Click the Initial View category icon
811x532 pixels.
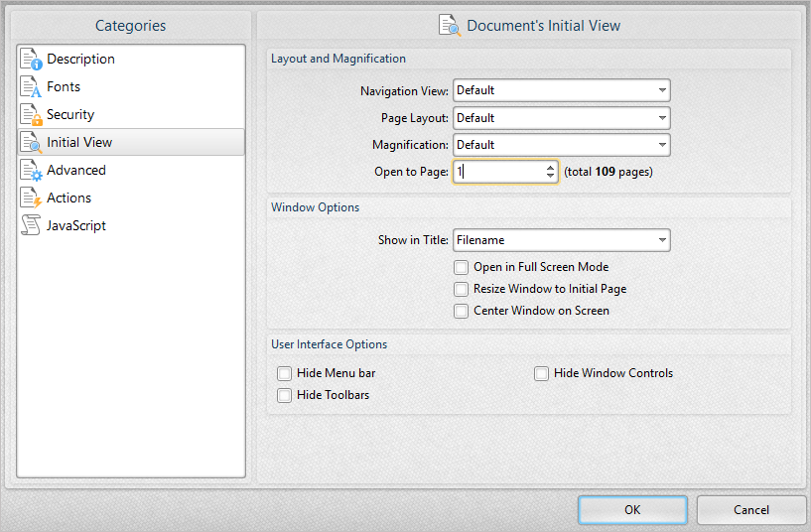pyautogui.click(x=32, y=143)
